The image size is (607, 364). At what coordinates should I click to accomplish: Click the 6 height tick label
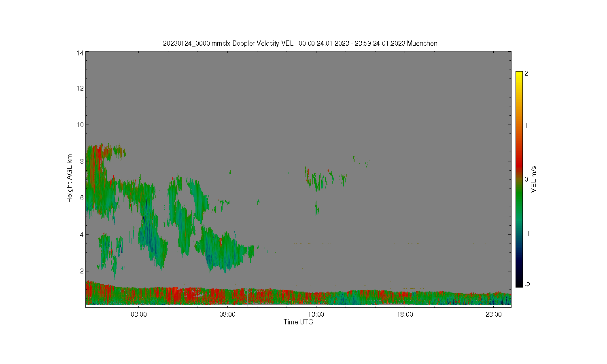tap(82, 198)
